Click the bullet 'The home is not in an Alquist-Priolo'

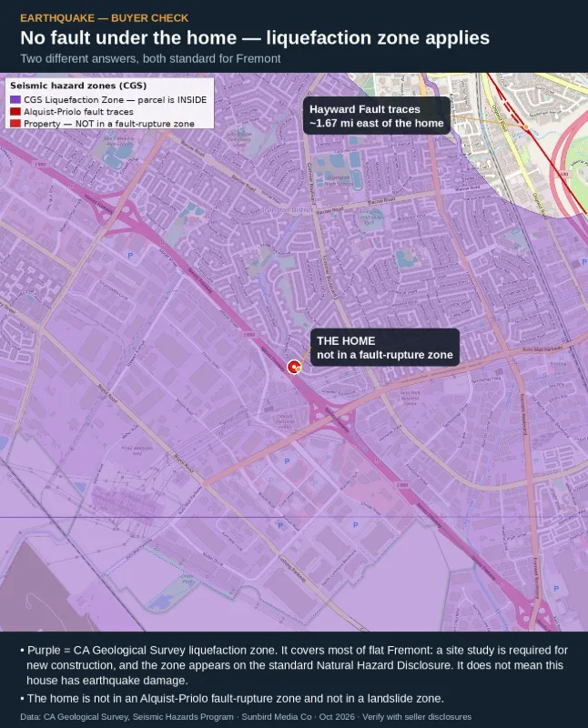[232, 699]
